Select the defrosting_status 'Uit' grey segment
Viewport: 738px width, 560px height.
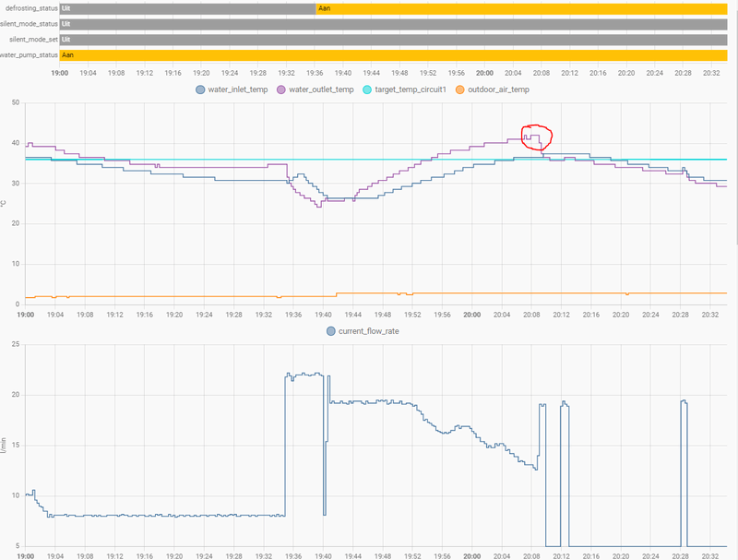pyautogui.click(x=188, y=8)
